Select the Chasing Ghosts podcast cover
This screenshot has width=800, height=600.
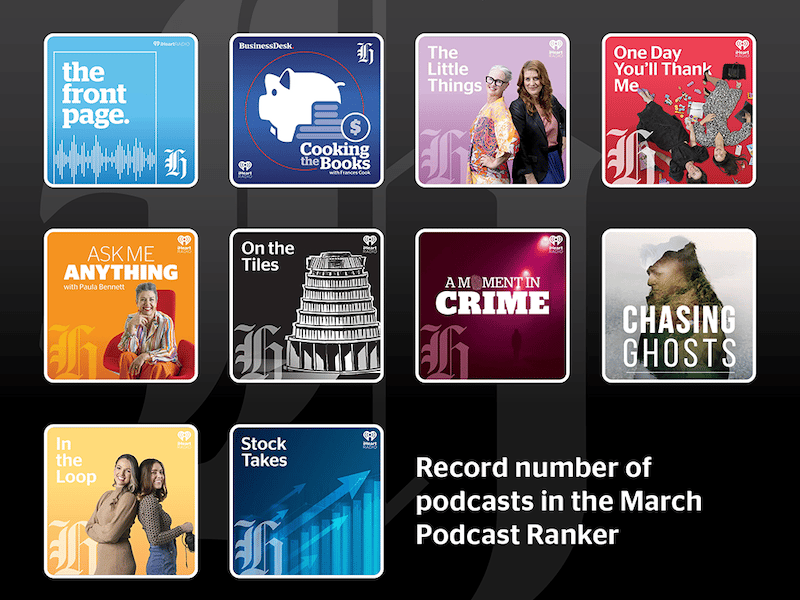679,306
